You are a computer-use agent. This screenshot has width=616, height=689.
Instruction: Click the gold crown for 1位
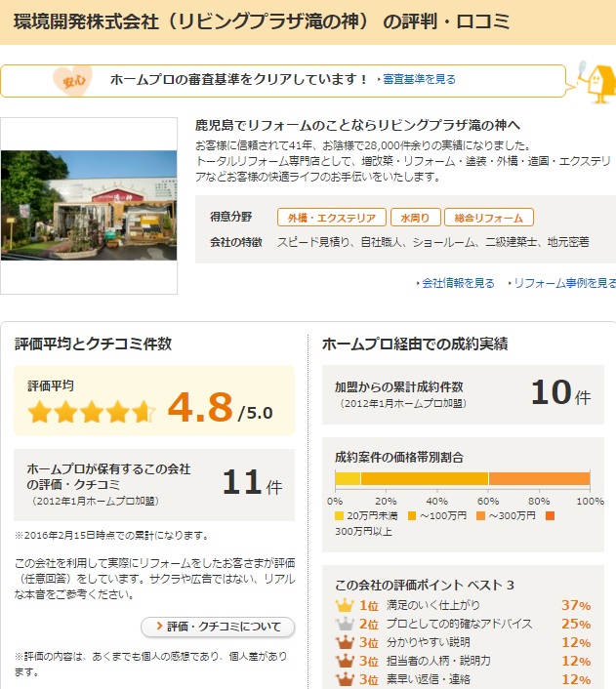(x=345, y=605)
